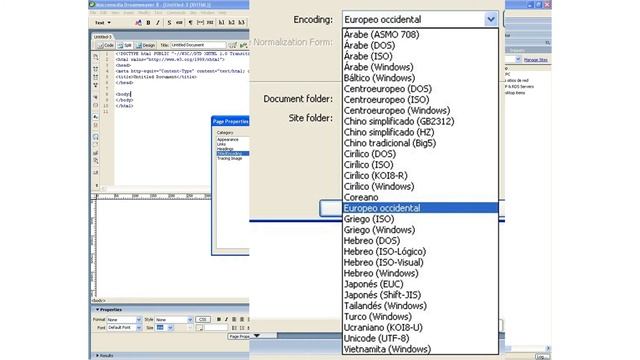Open Font dropdown in Properties panel
The image size is (640, 360).
pos(138,328)
